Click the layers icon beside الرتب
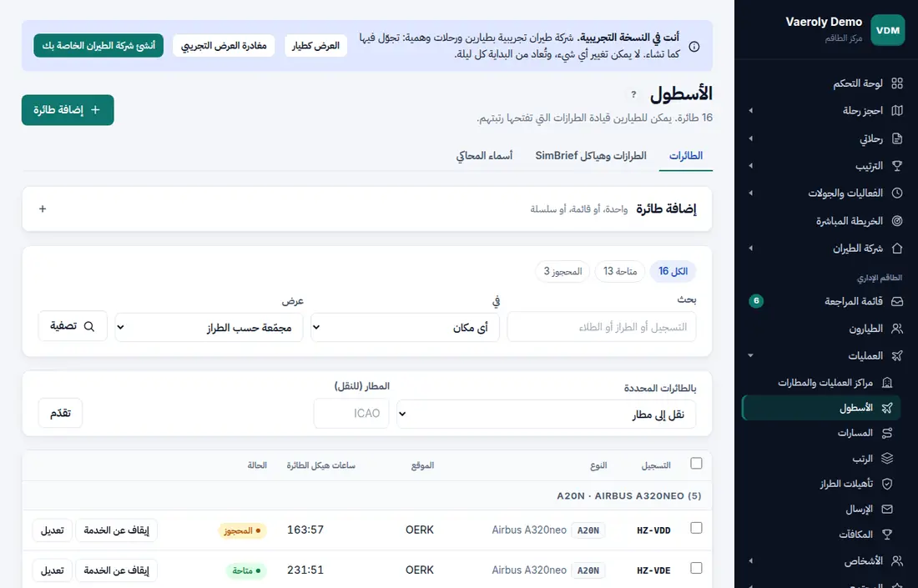Image resolution: width=918 pixels, height=588 pixels. [x=887, y=458]
